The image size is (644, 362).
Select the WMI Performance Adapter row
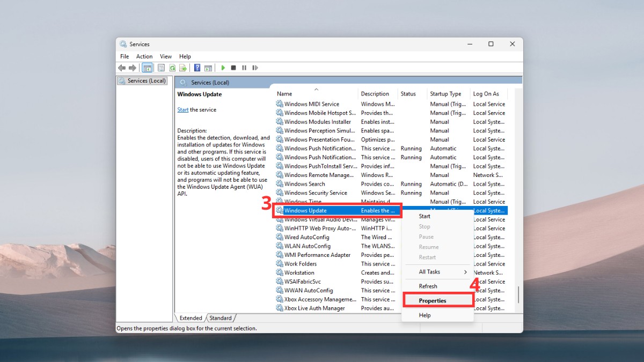click(391, 255)
